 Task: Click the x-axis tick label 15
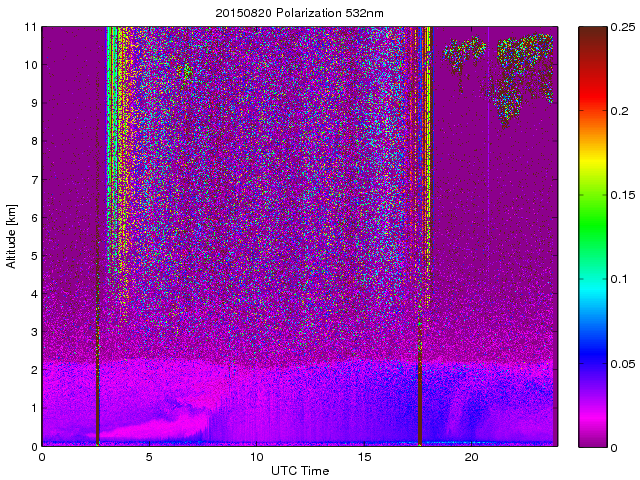click(x=364, y=457)
